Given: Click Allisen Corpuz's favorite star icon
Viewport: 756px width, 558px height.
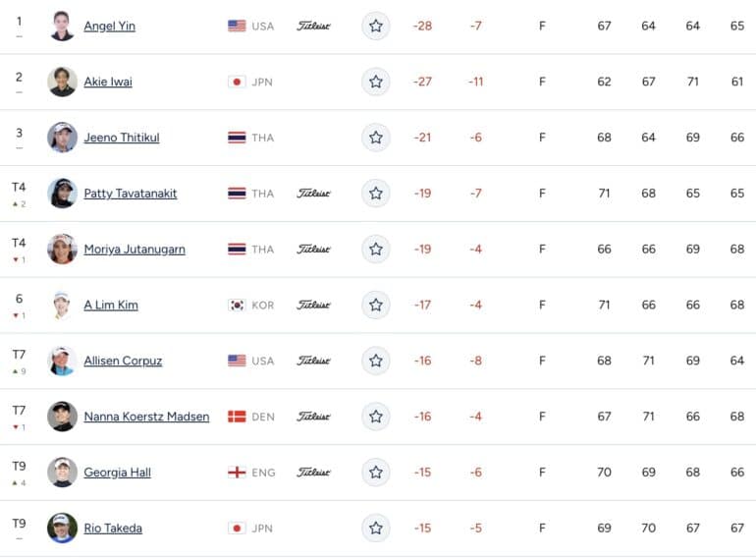Looking at the screenshot, I should point(376,361).
